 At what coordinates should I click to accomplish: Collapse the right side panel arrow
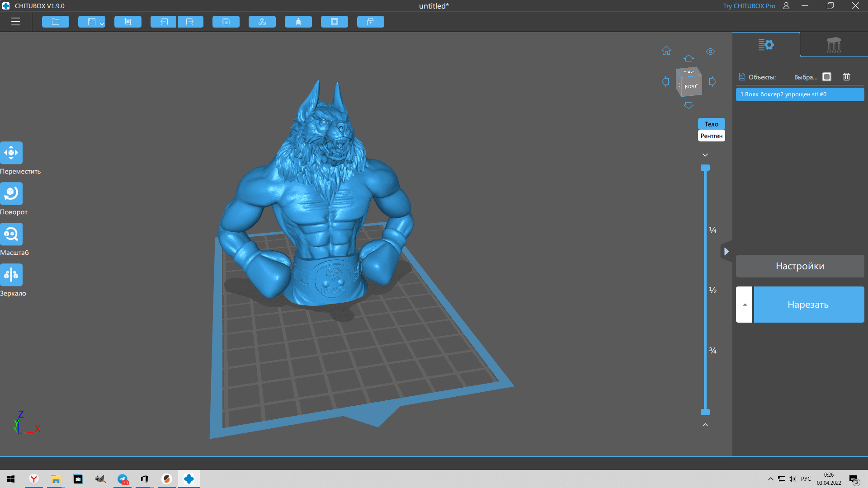click(726, 252)
